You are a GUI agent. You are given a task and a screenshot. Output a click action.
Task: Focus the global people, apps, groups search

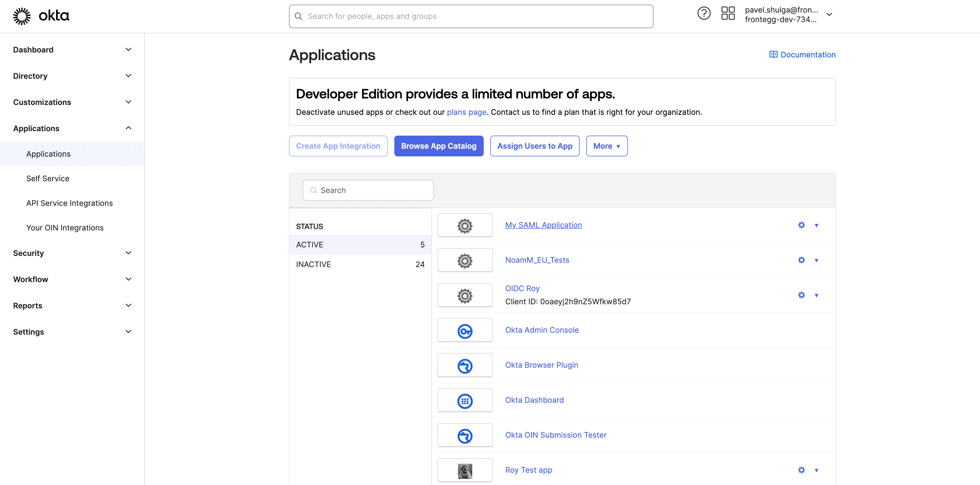click(471, 16)
